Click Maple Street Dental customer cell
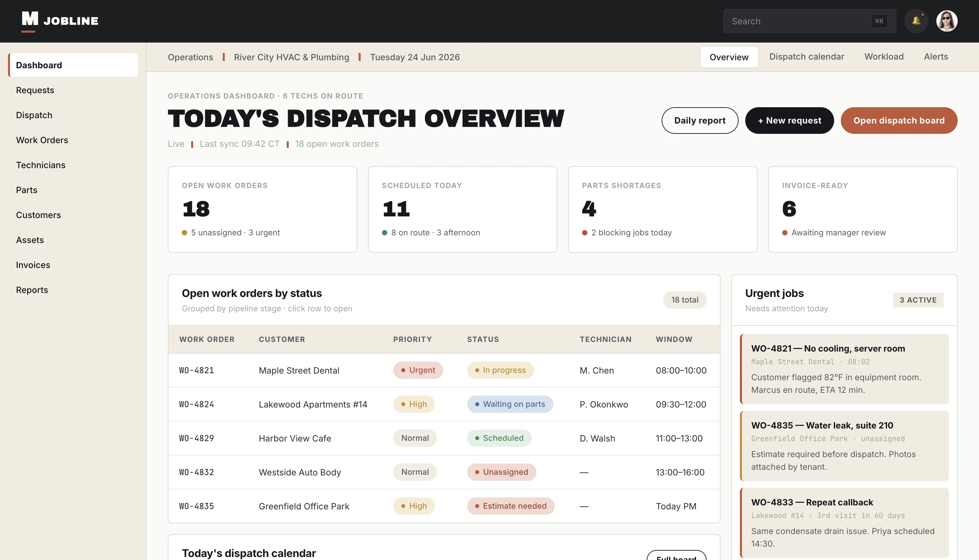This screenshot has width=979, height=560. [299, 370]
